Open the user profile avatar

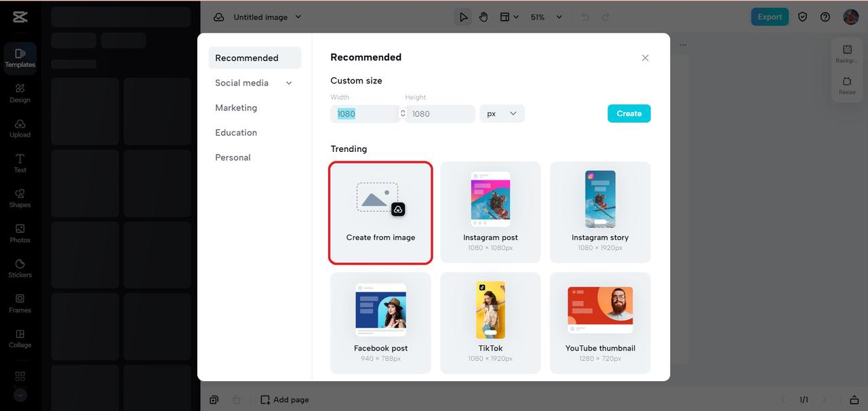coord(850,17)
